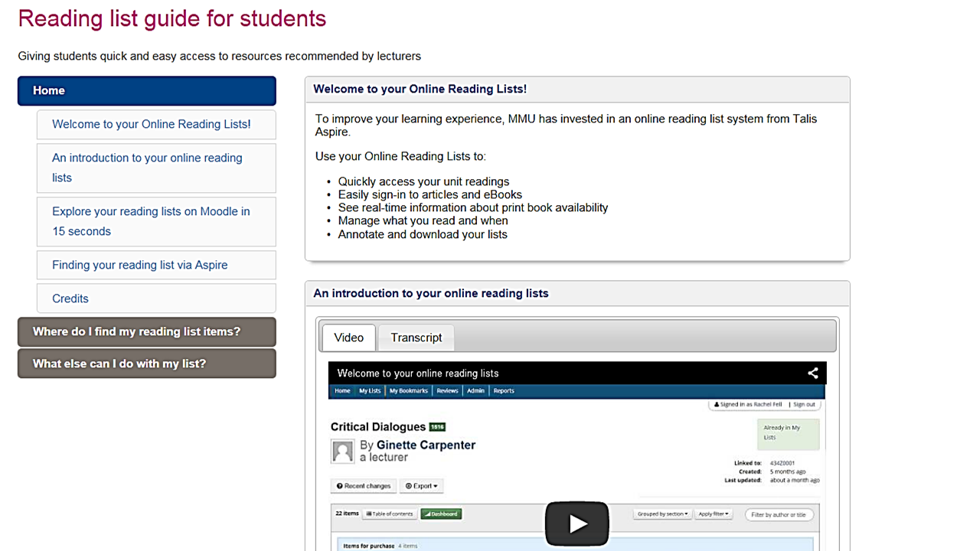Screen dimensions: 980x551
Task: Click the Filter by author or title field
Action: pyautogui.click(x=779, y=515)
